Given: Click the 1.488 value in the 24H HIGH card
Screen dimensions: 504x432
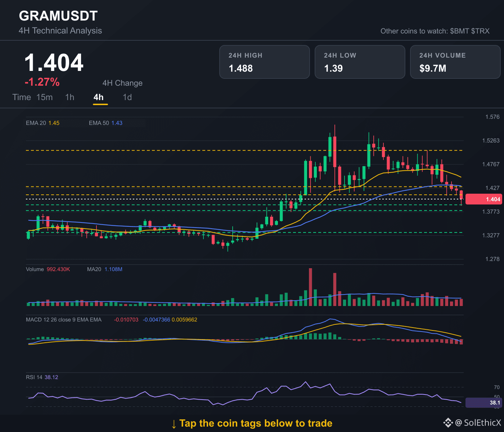Looking at the screenshot, I should click(x=241, y=68).
